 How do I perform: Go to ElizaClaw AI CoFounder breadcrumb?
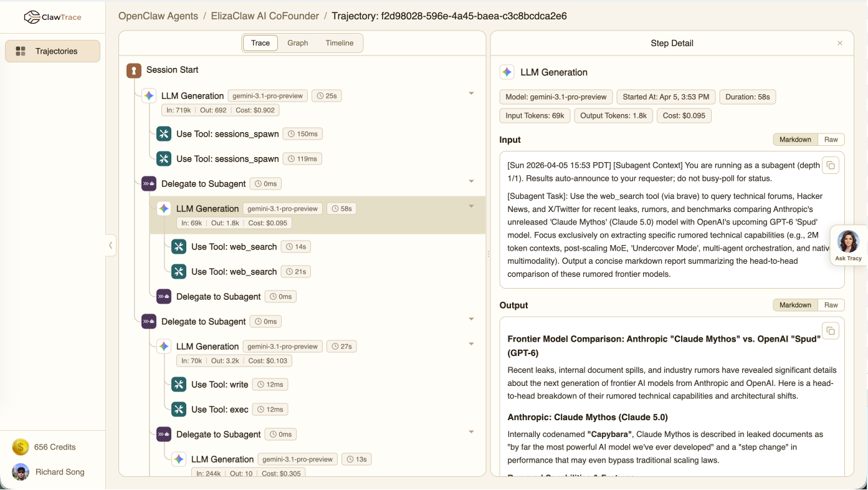[265, 16]
